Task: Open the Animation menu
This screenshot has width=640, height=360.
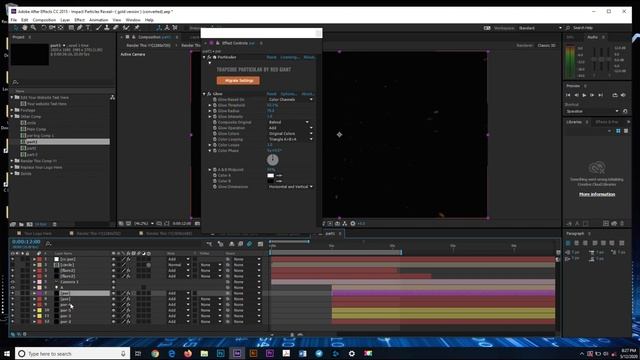Action: point(99,20)
